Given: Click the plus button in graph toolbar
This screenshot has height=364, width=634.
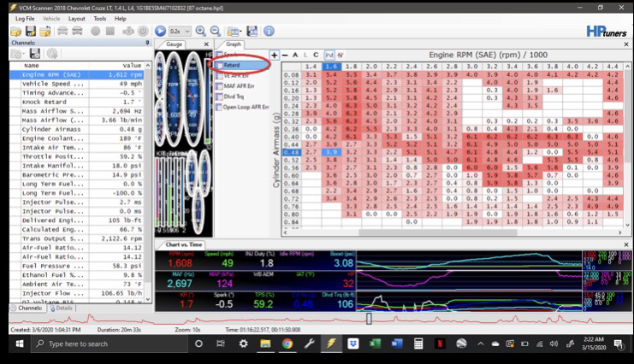Looking at the screenshot, I should pyautogui.click(x=275, y=56).
